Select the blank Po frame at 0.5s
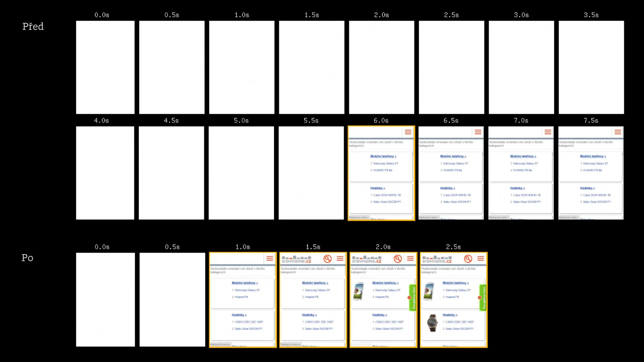The image size is (644, 362). (x=172, y=299)
